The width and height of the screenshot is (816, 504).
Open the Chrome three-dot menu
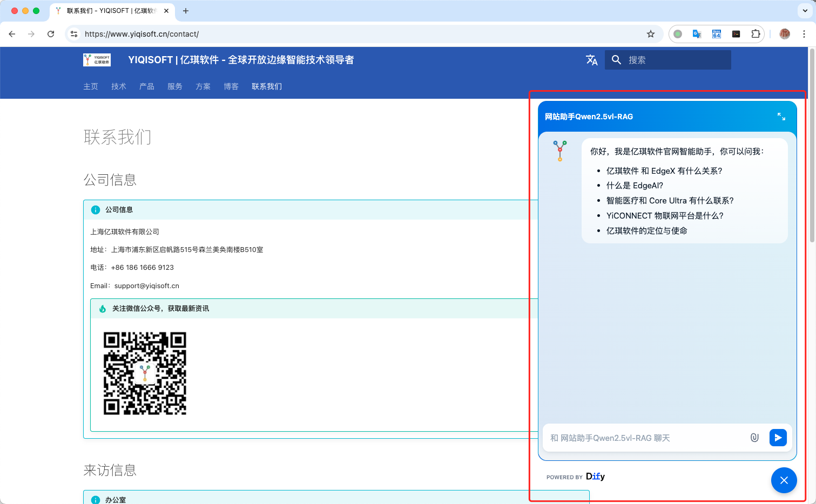804,34
